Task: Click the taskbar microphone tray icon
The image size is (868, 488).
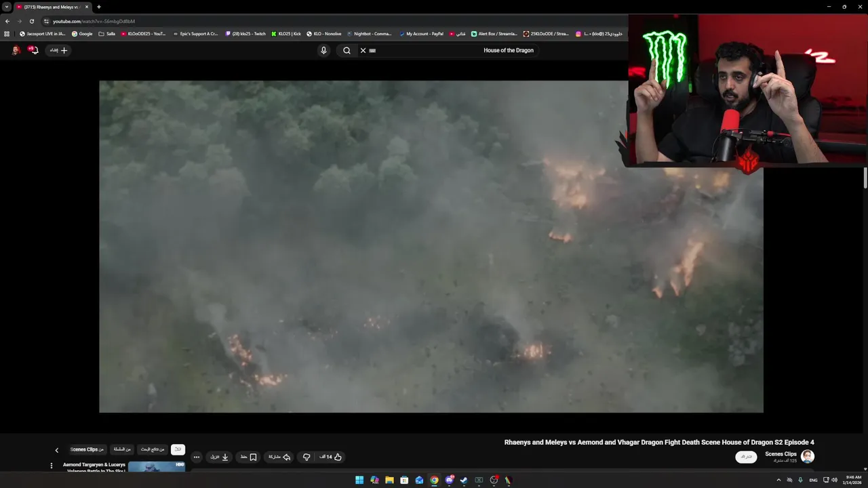Action: 800,480
